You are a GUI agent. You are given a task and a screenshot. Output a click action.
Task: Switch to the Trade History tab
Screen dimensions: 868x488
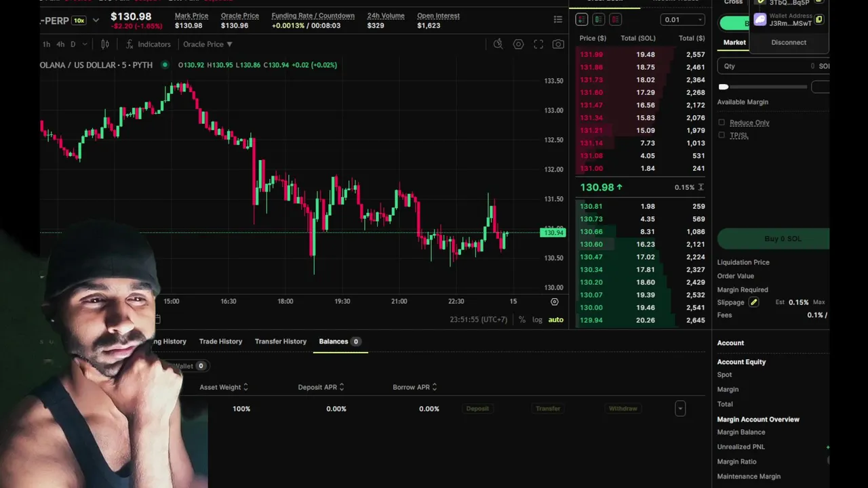[220, 342]
